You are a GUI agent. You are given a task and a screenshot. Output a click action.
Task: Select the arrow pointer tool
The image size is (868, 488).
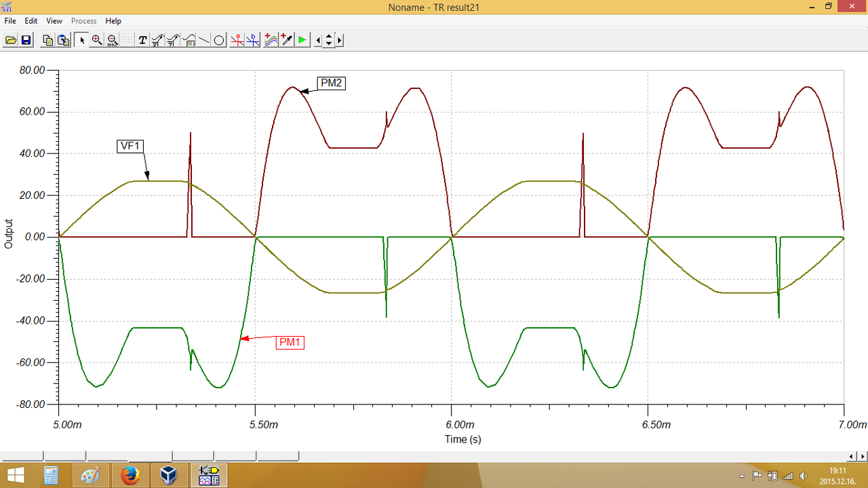coord(82,40)
